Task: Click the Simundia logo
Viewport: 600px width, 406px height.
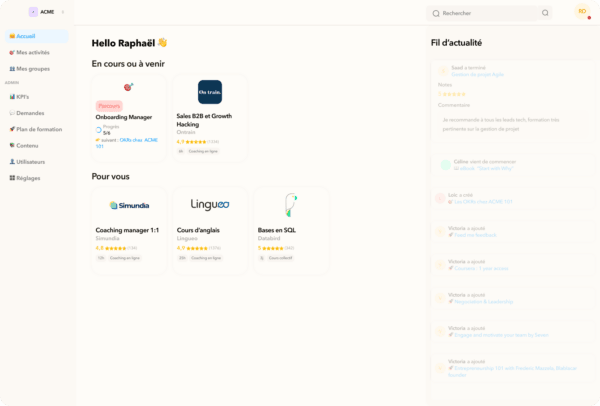Action: coord(129,205)
